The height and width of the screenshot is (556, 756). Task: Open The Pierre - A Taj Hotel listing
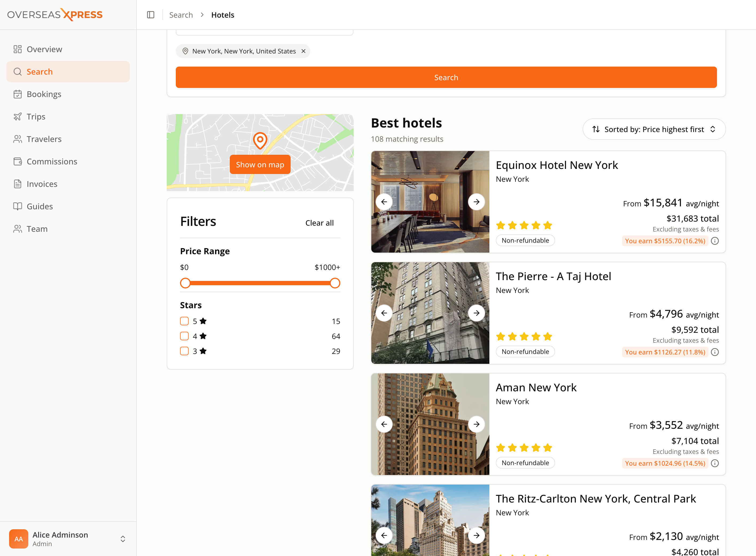(x=553, y=276)
